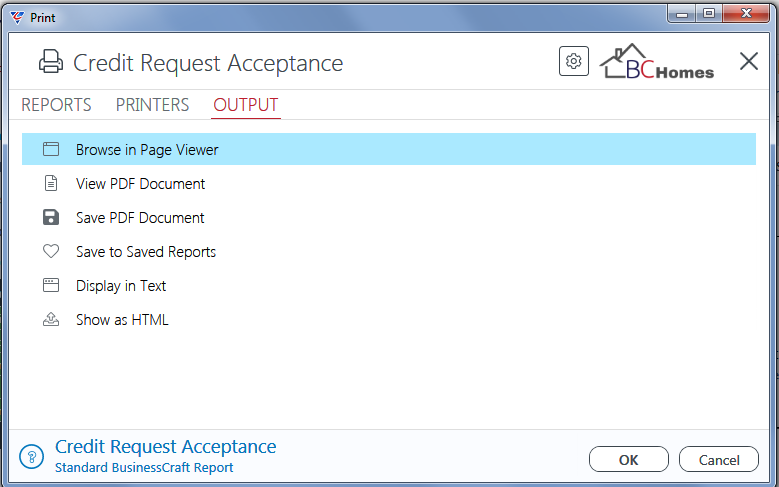
Task: Click the help question mark icon
Action: click(32, 456)
